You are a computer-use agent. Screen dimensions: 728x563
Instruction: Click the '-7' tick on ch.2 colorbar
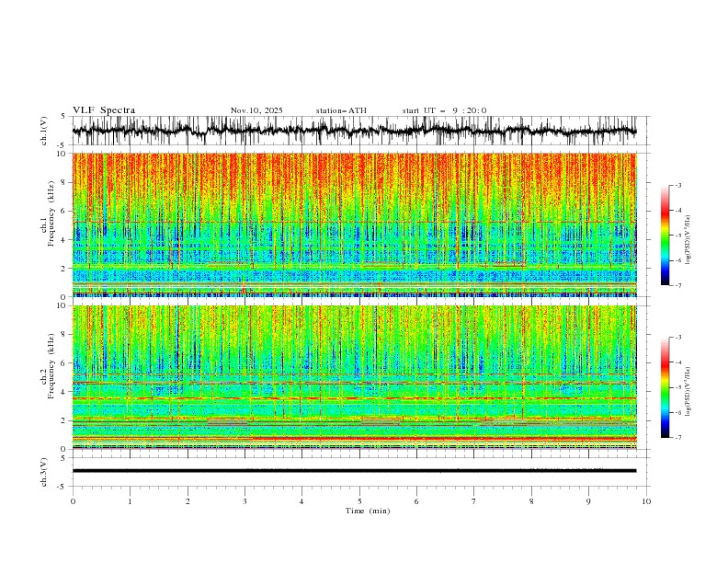(677, 438)
